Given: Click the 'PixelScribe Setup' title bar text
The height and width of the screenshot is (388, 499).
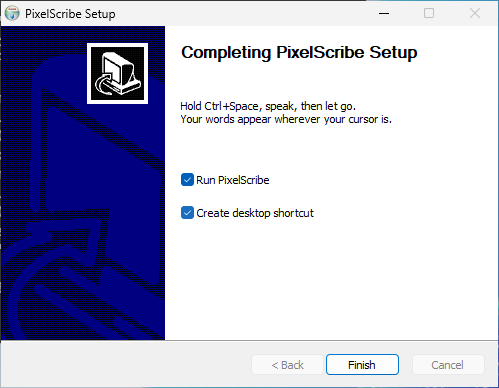Looking at the screenshot, I should [70, 14].
